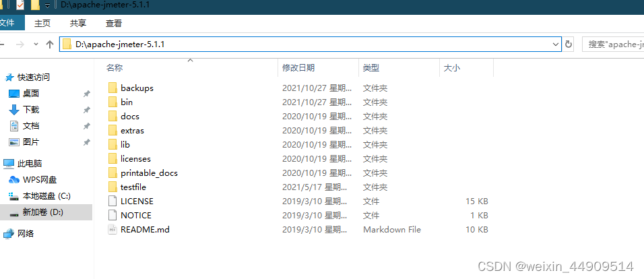
Task: Click the file name README.md
Action: [145, 230]
